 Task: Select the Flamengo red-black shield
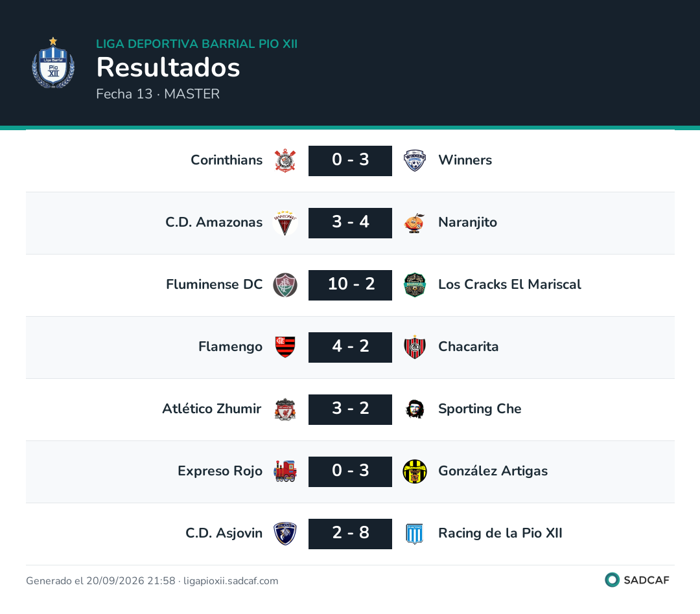[x=285, y=347]
